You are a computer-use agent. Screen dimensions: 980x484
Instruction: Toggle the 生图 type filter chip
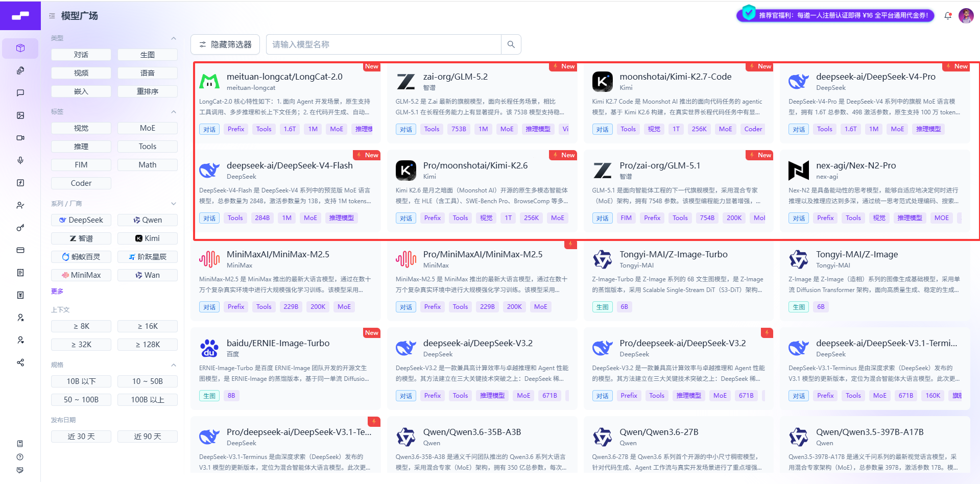[x=148, y=55]
